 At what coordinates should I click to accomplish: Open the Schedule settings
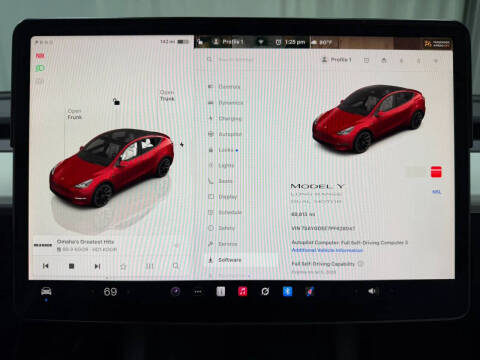coord(225,212)
